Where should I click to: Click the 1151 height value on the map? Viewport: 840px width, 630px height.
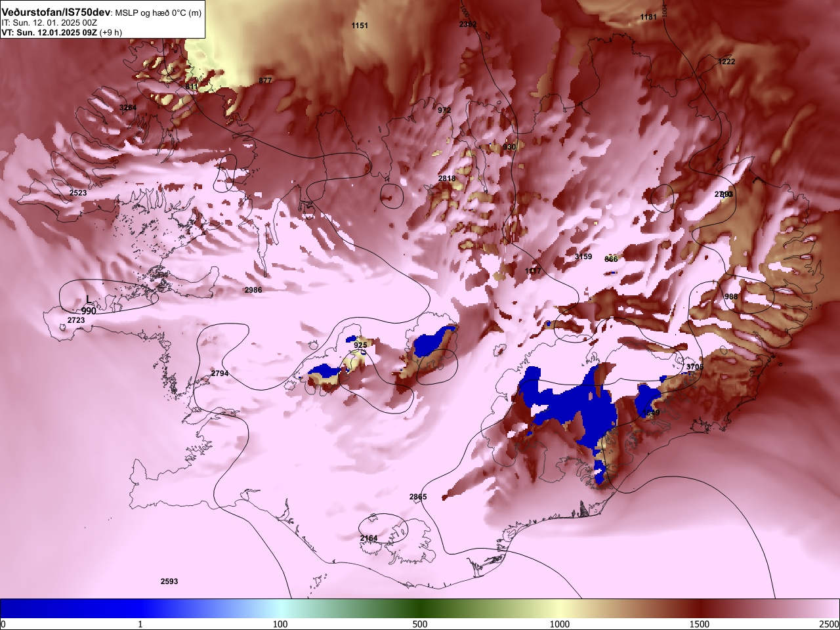(x=360, y=26)
